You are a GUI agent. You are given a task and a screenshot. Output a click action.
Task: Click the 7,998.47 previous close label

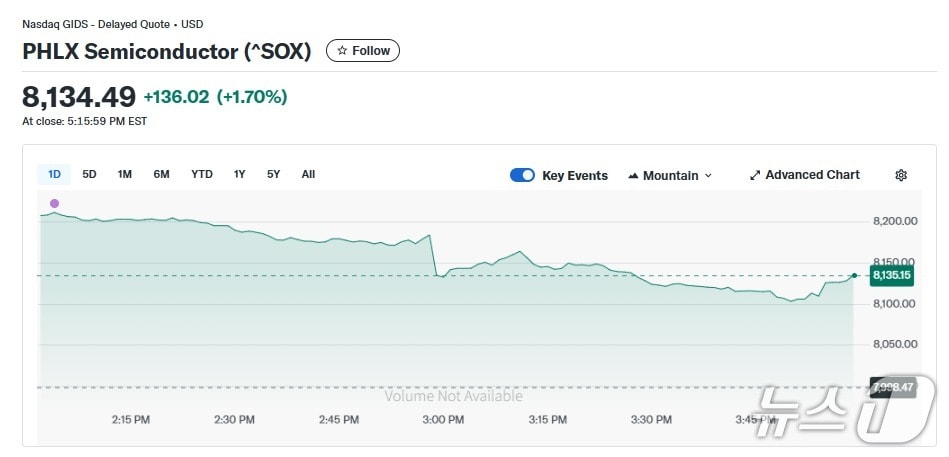click(x=891, y=387)
